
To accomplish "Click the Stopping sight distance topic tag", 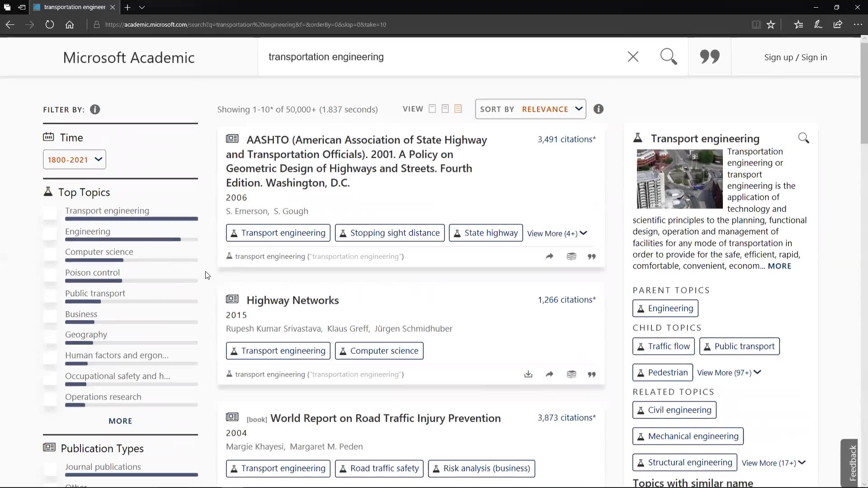I will pos(390,233).
